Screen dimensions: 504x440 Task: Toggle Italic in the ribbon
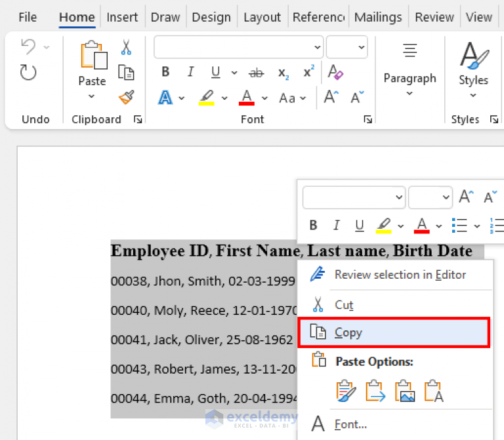[x=190, y=72]
